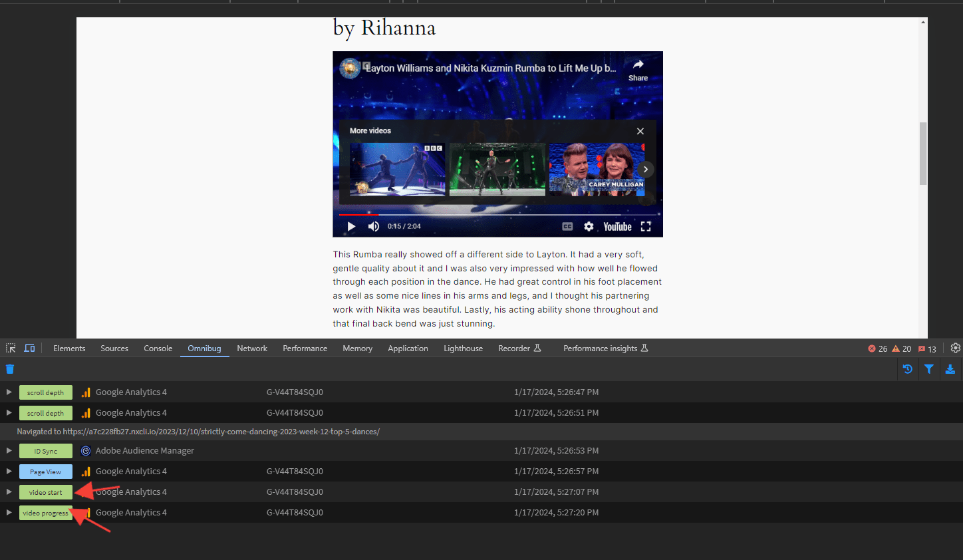Click the green 'ID Sync' label

(x=46, y=451)
